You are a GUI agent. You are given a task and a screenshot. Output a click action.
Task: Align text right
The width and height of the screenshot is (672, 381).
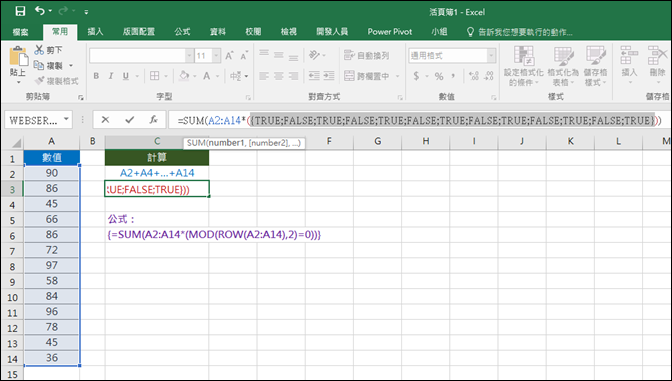pyautogui.click(x=293, y=76)
